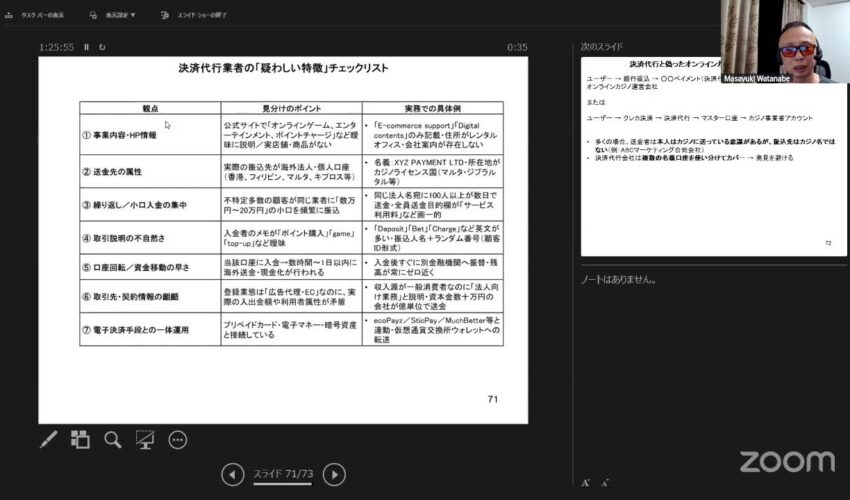Click the slide 71/73 counter label
This screenshot has height=500, width=850.
[283, 472]
